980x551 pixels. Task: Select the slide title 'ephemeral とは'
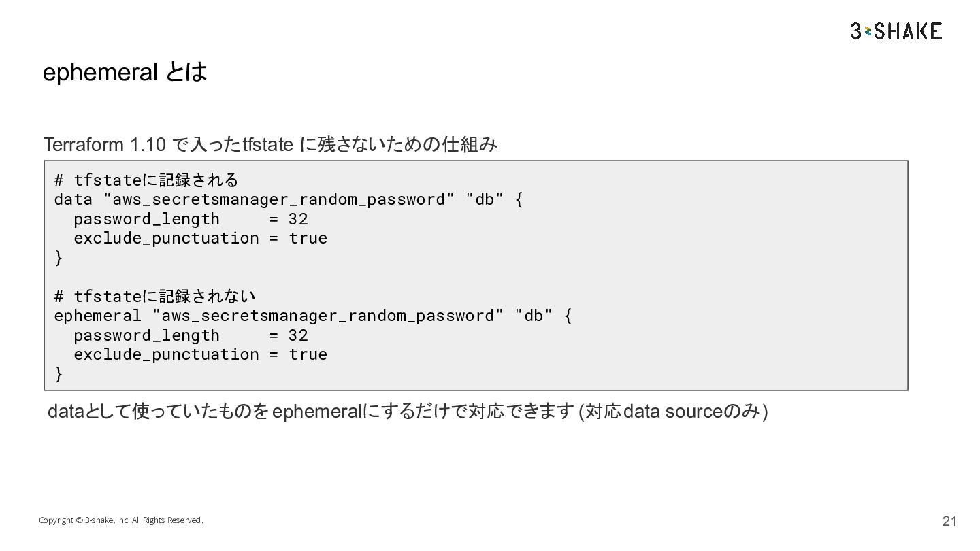pyautogui.click(x=125, y=72)
